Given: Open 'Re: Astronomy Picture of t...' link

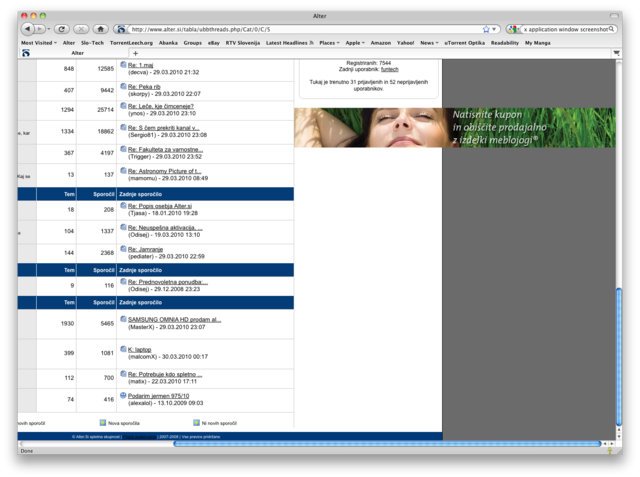Looking at the screenshot, I should coord(164,171).
